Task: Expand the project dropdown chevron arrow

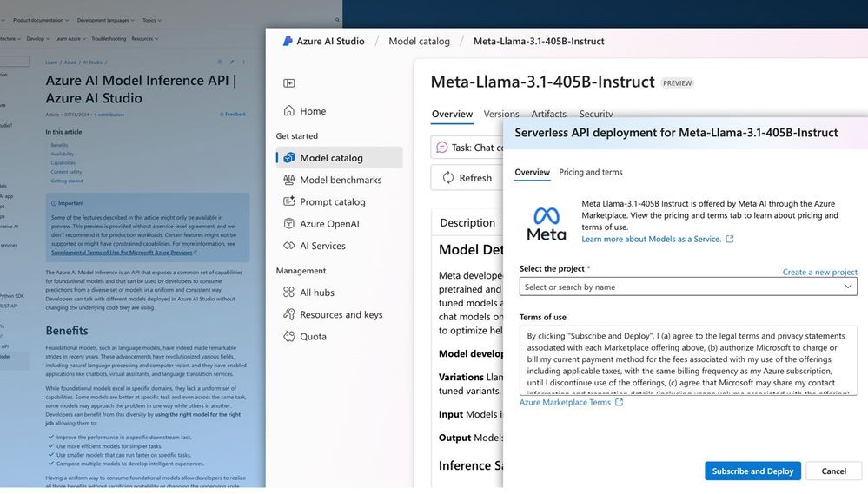Action: (847, 287)
